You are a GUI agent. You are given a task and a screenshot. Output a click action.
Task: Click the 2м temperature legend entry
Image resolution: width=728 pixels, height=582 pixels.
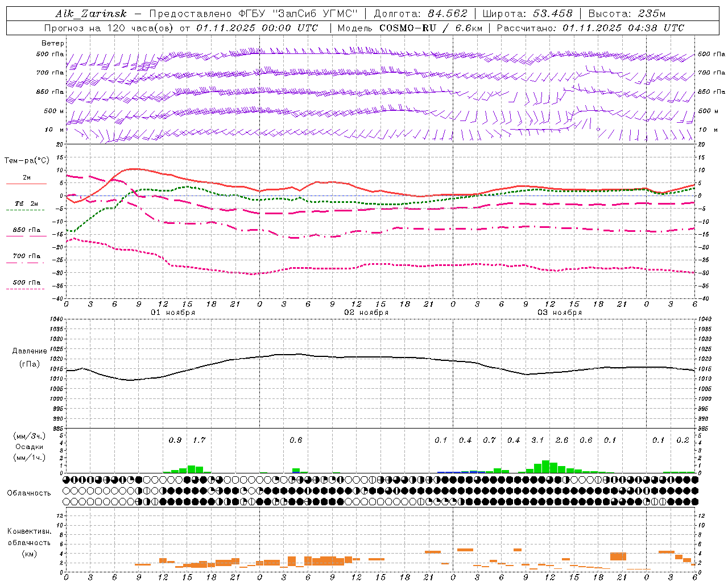click(27, 178)
